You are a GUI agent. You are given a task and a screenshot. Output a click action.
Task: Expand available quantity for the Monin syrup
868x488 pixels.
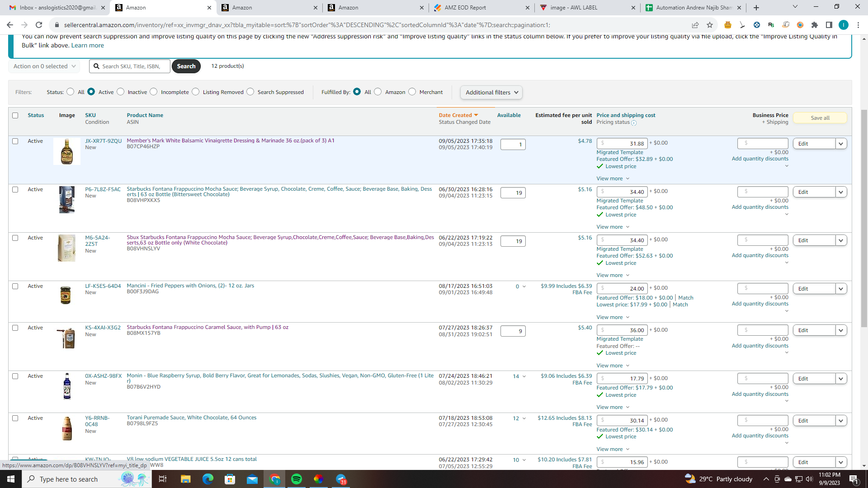(x=519, y=376)
